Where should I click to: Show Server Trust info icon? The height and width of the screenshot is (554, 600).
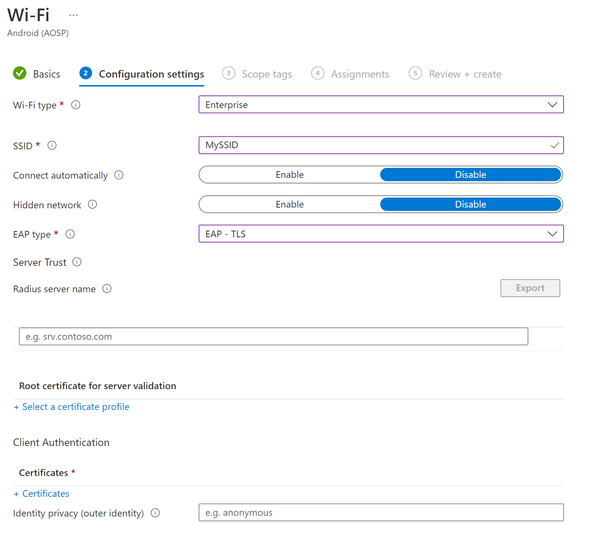pos(77,262)
